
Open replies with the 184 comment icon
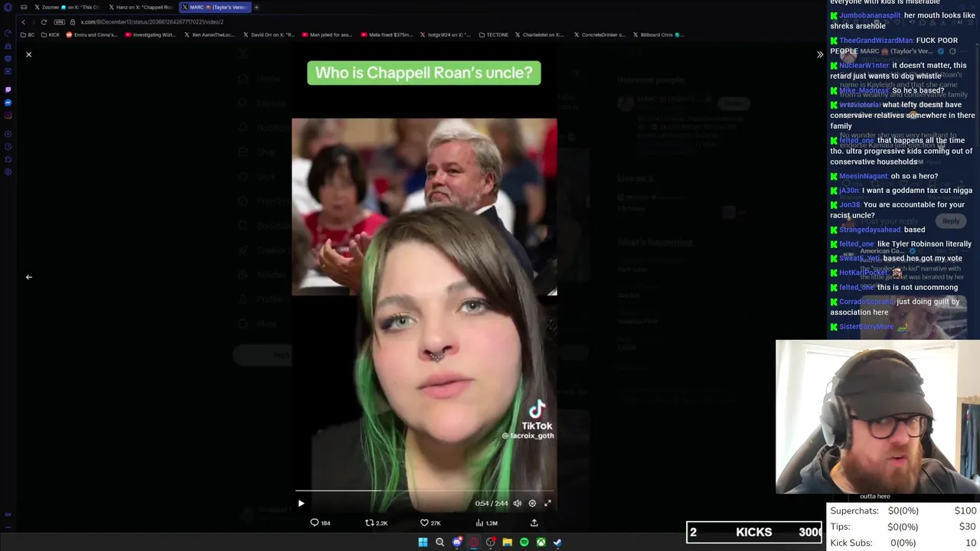tap(320, 523)
